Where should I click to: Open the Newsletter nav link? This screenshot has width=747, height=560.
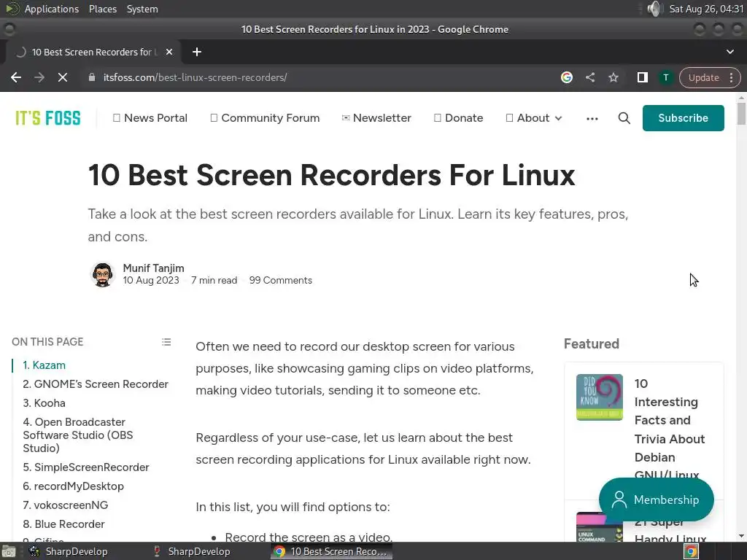[376, 118]
